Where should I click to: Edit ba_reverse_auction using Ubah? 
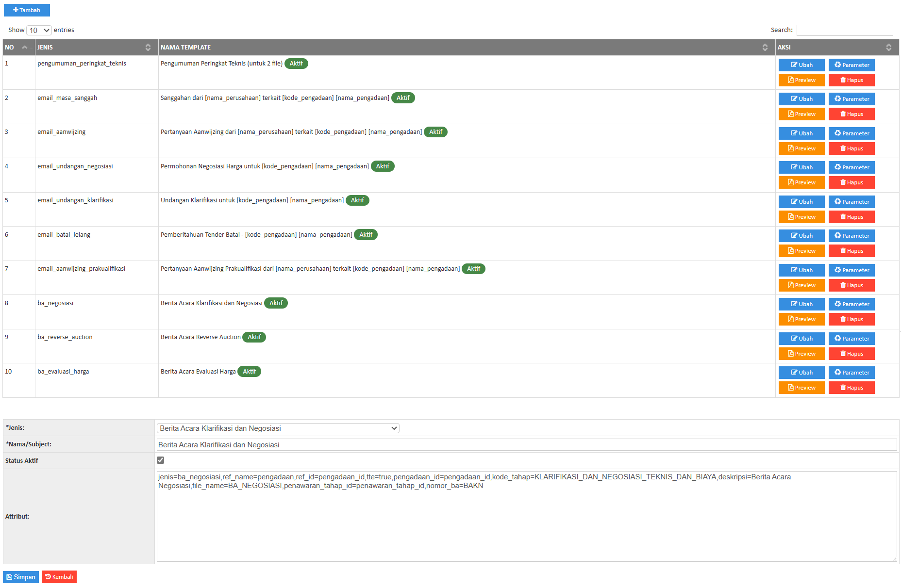click(802, 339)
